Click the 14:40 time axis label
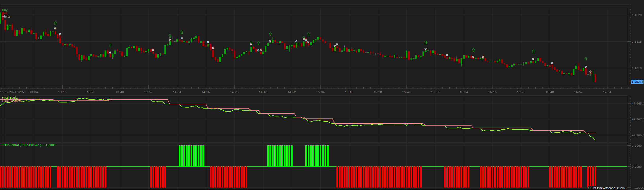This screenshot has height=190, width=644. click(x=263, y=92)
